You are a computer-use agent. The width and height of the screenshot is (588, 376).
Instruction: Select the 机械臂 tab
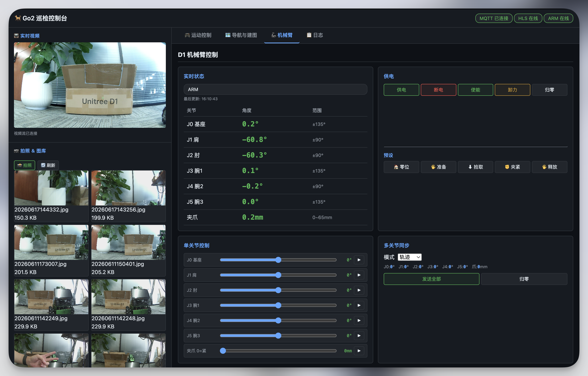coord(282,35)
